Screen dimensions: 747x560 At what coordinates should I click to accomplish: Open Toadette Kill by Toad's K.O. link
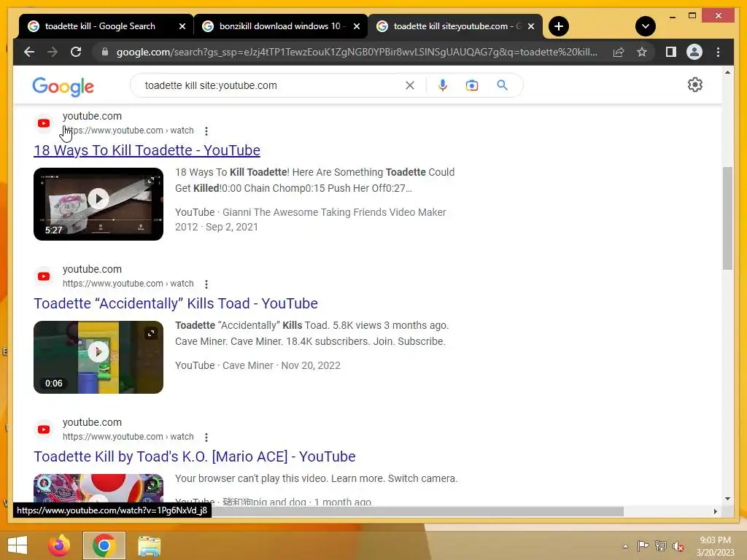coord(195,456)
